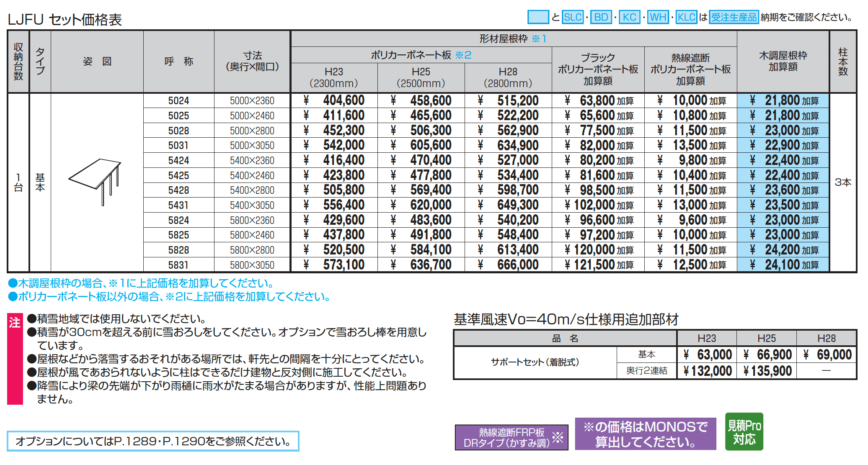
Task: Select the H28 (2800mm) column header
Action: tap(508, 77)
